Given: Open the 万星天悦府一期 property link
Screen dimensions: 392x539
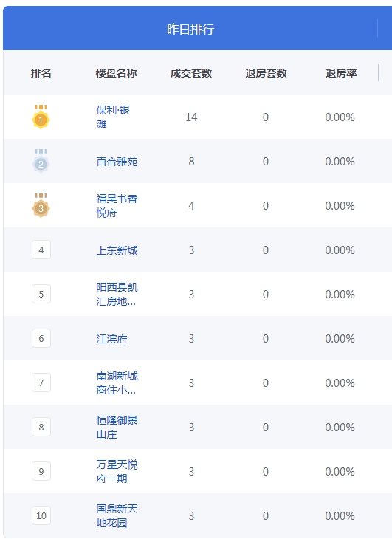Looking at the screenshot, I should [117, 471].
